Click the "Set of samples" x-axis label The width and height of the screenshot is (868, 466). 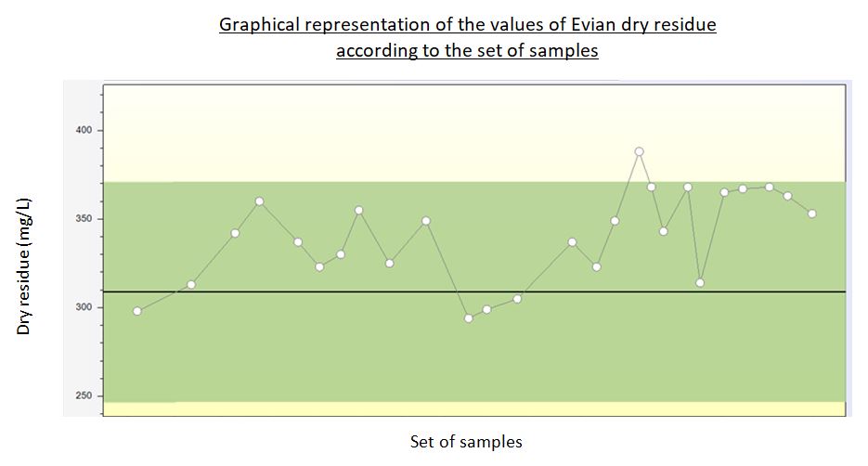tap(466, 442)
